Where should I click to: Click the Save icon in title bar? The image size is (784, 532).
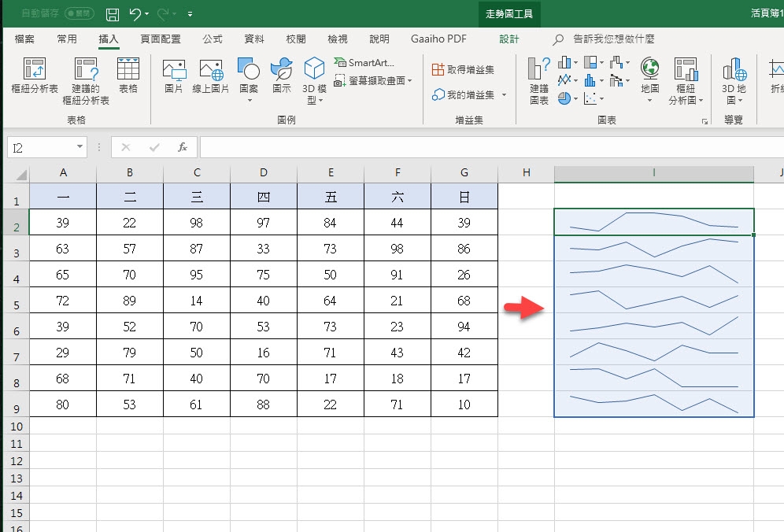coord(113,14)
